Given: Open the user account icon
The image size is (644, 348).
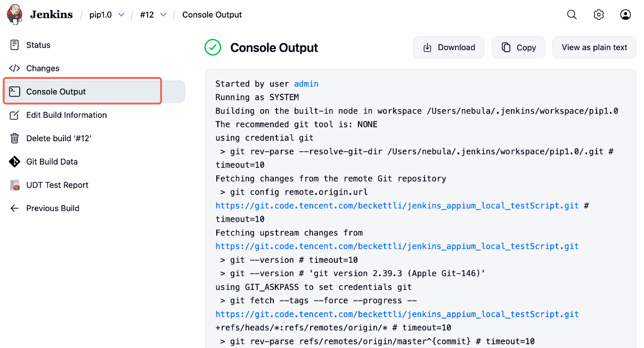Looking at the screenshot, I should [x=625, y=15].
